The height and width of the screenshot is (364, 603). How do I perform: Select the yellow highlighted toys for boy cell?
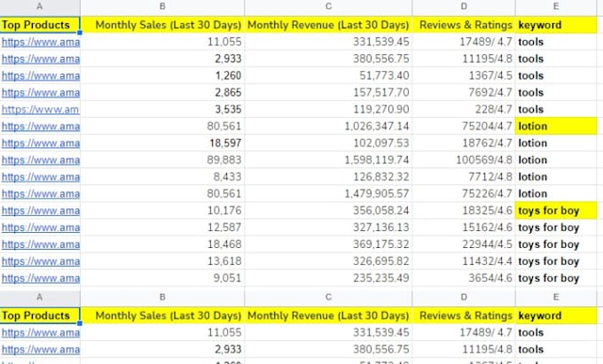(556, 211)
